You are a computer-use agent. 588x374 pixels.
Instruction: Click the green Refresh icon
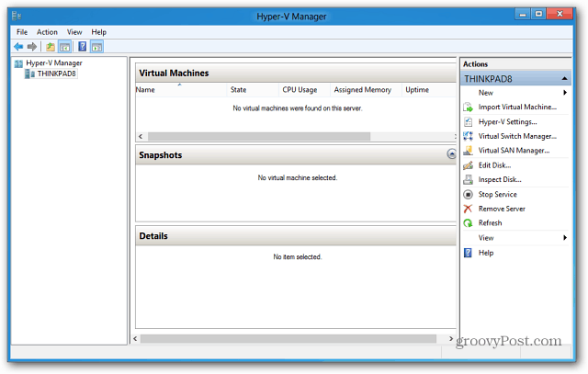[468, 223]
